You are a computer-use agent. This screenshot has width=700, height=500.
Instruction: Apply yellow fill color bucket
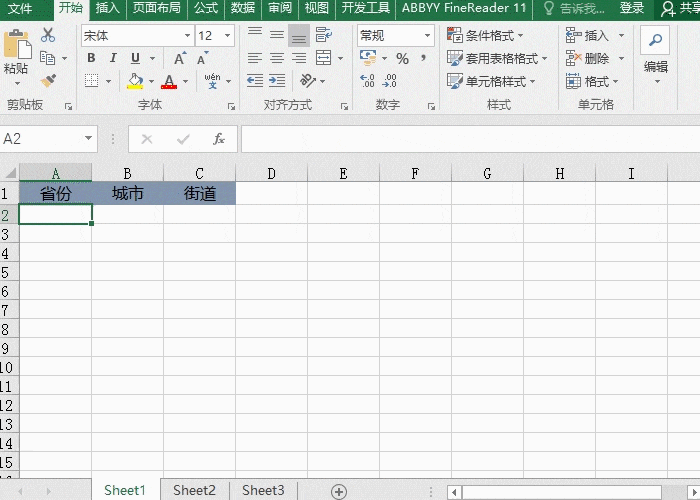click(135, 81)
